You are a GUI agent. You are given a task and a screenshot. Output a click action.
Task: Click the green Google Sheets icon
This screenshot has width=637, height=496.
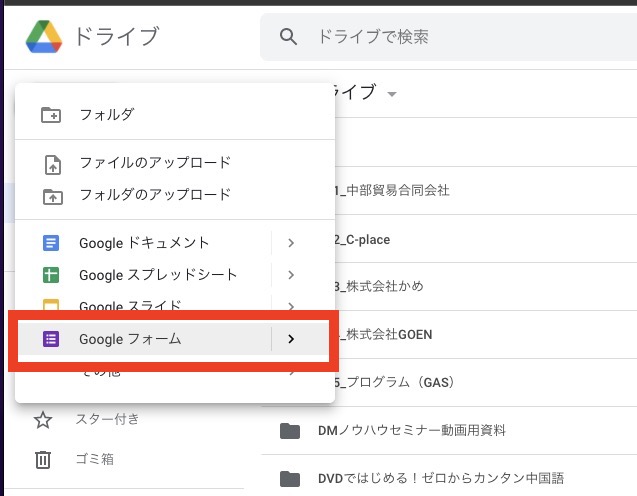[51, 275]
